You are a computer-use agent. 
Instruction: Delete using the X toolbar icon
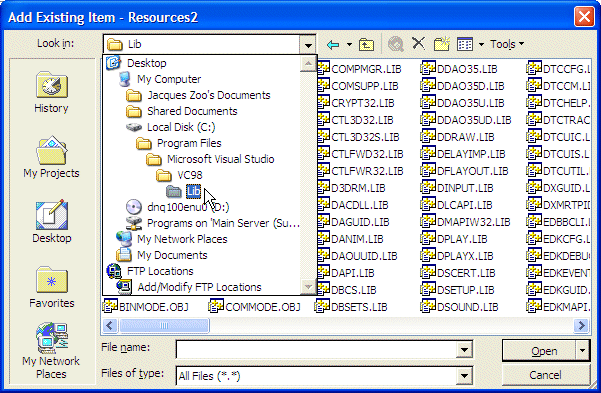(x=419, y=44)
